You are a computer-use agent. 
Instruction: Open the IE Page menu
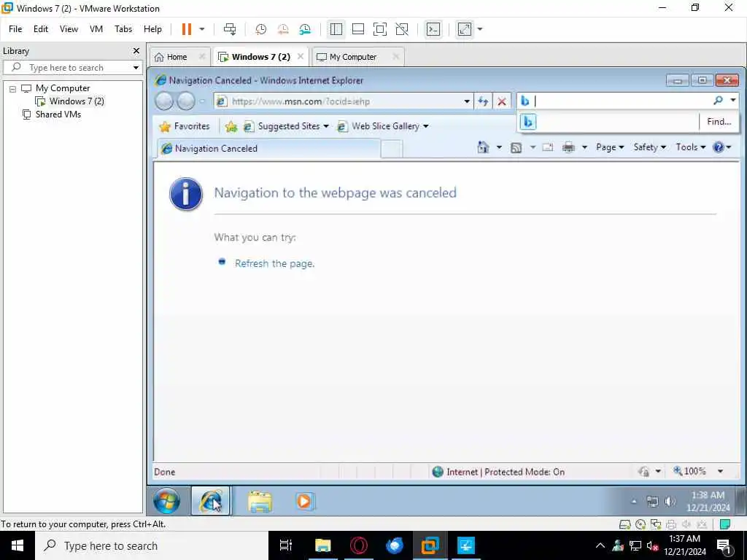pyautogui.click(x=610, y=147)
